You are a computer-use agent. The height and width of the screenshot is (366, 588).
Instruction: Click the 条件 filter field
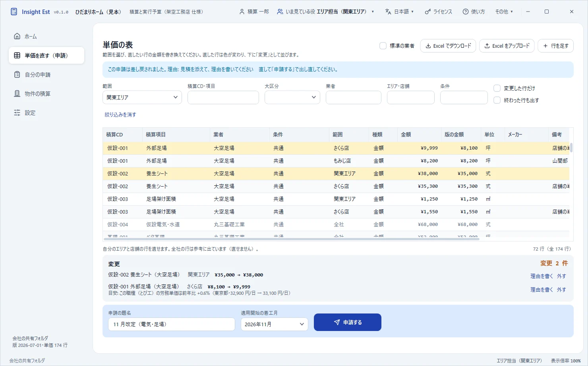[464, 97]
